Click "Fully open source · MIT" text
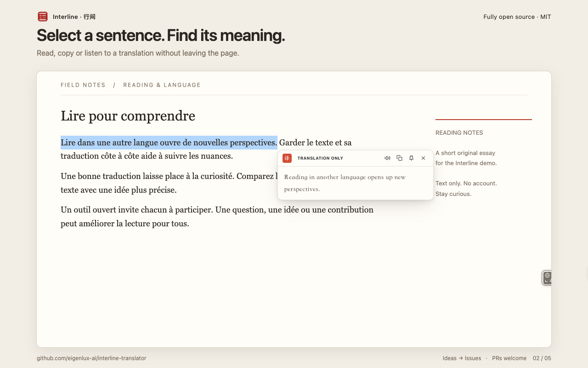The image size is (588, 368). click(x=517, y=17)
